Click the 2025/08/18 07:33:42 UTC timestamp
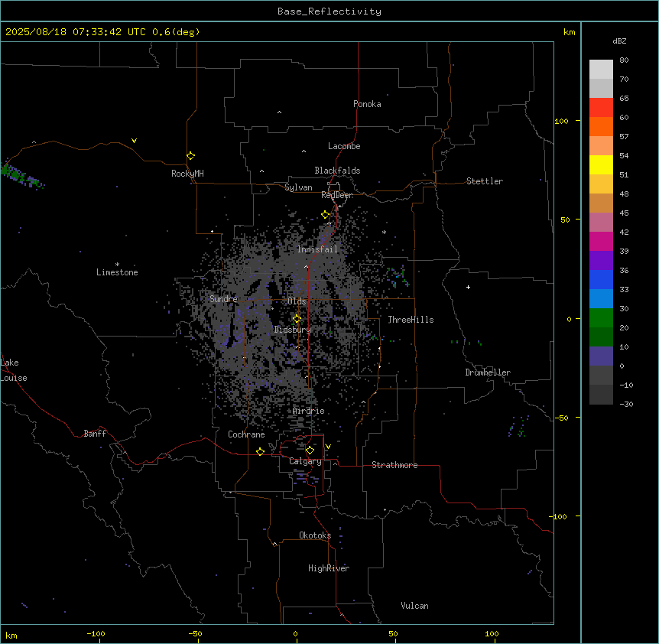Screen dimensions: 659x644 point(75,32)
